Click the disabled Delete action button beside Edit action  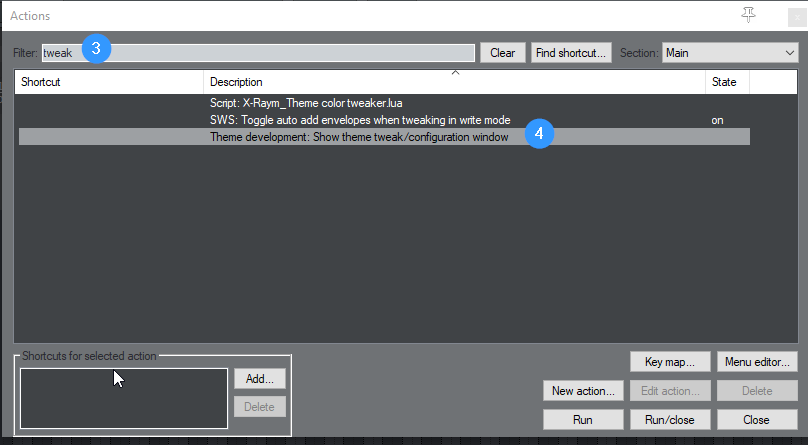757,390
